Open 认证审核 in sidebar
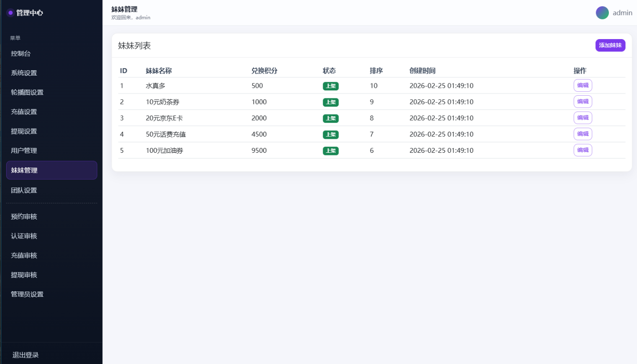637x364 pixels. point(51,236)
